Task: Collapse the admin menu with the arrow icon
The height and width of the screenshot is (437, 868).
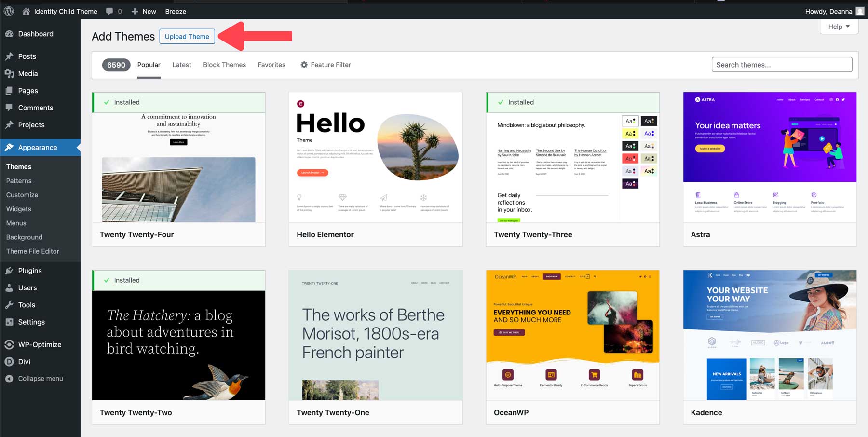Action: pos(9,378)
